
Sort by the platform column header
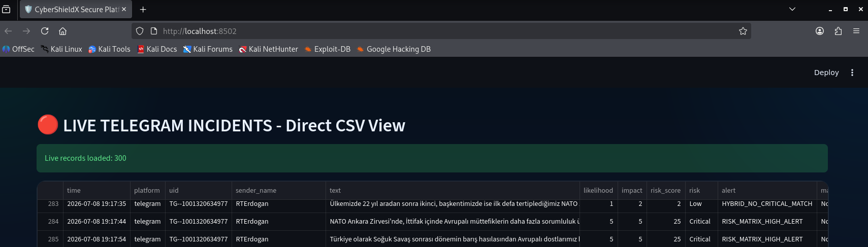coord(148,190)
